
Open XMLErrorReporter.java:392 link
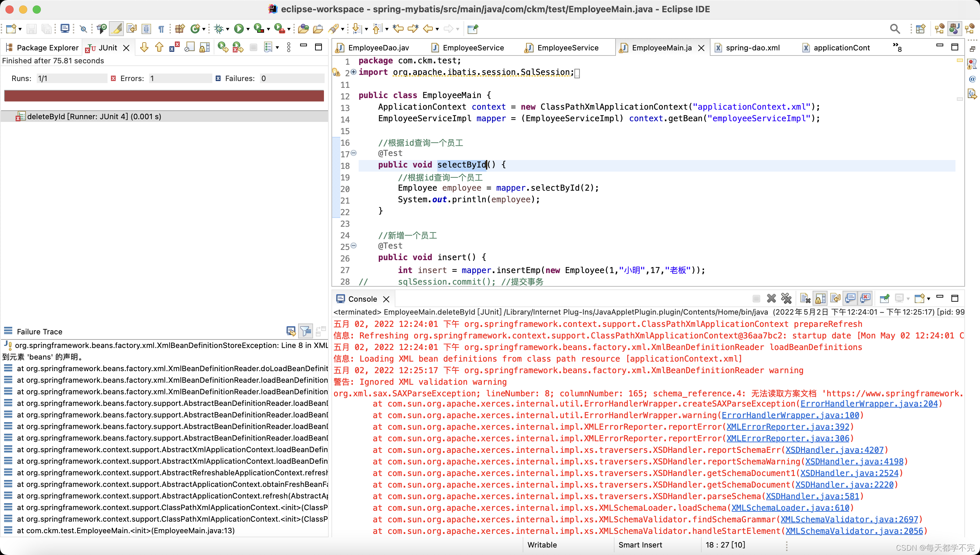click(788, 427)
